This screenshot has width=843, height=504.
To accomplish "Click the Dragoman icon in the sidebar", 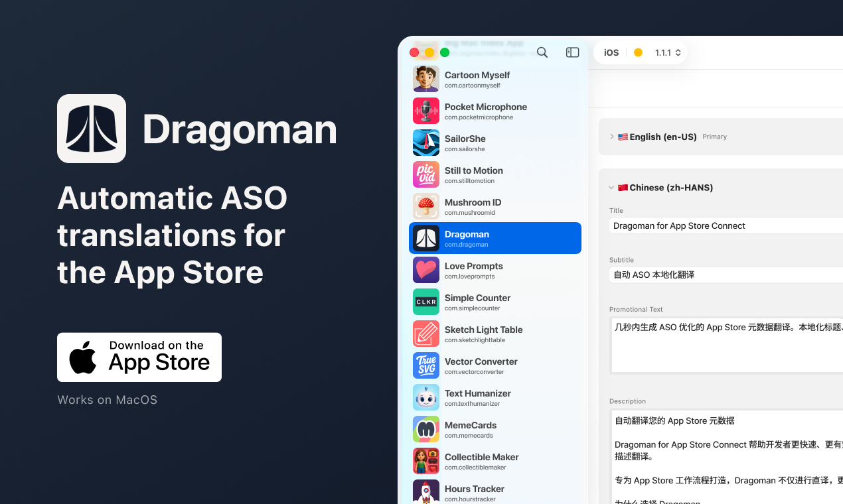I will [426, 238].
